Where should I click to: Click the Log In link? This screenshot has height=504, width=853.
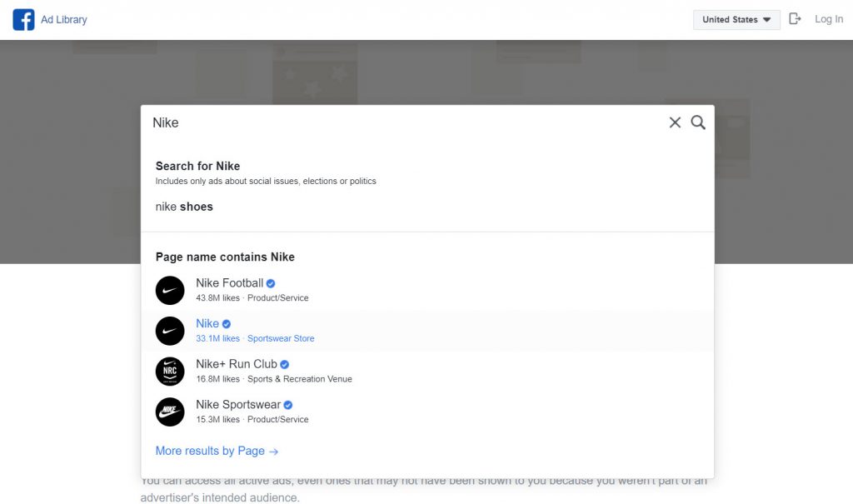(829, 19)
